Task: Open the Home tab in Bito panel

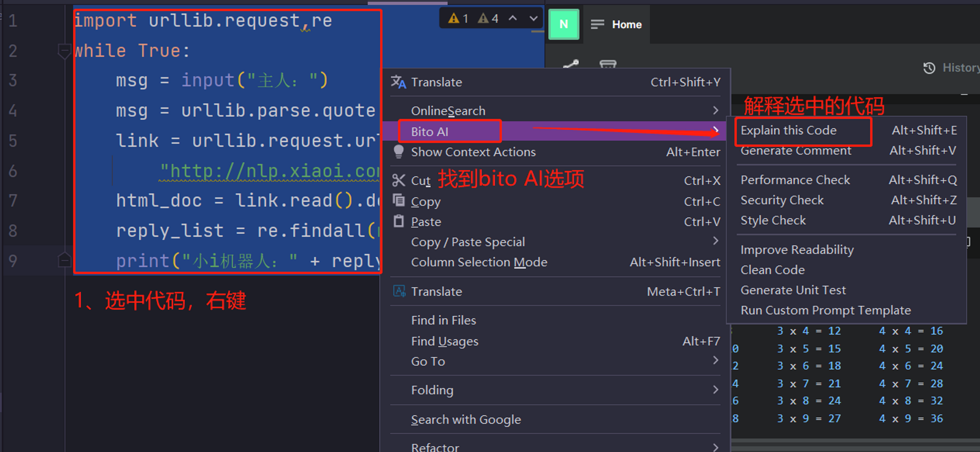Action: tap(617, 24)
